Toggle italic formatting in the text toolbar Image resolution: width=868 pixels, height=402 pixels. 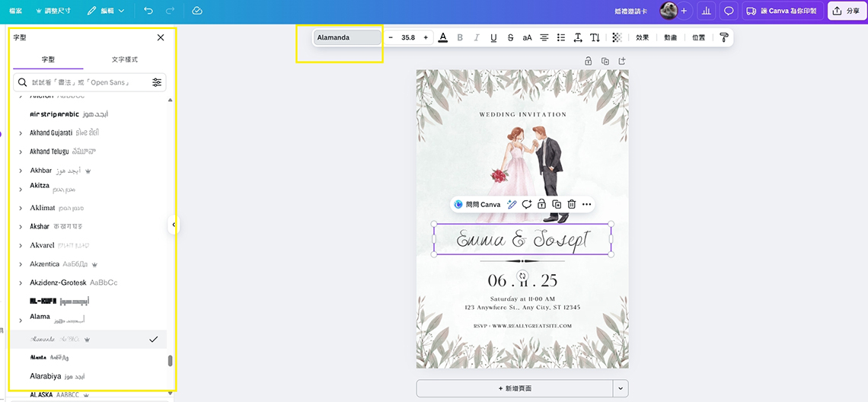[x=477, y=37]
